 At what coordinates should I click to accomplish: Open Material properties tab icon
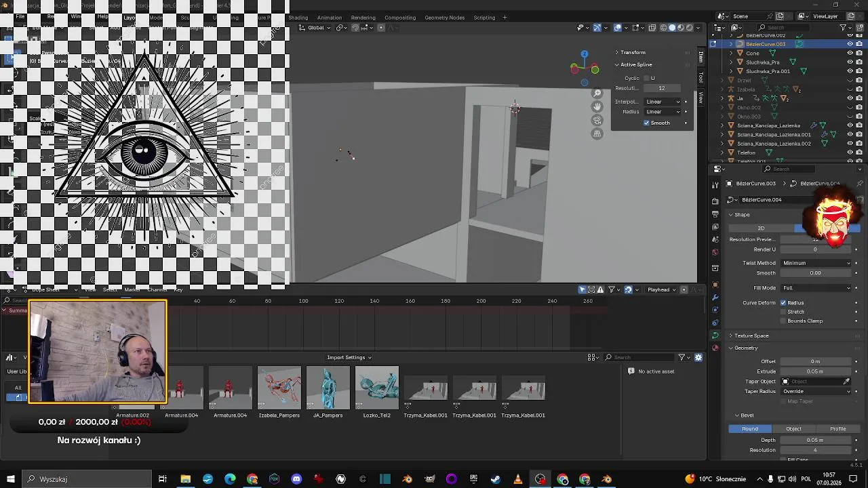[715, 348]
